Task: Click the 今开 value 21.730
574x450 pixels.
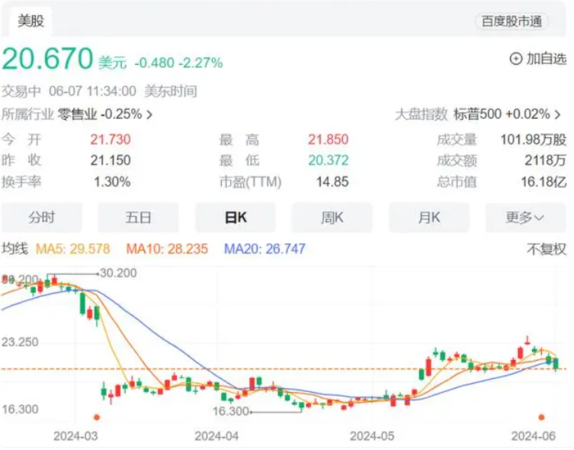Action: [x=111, y=141]
